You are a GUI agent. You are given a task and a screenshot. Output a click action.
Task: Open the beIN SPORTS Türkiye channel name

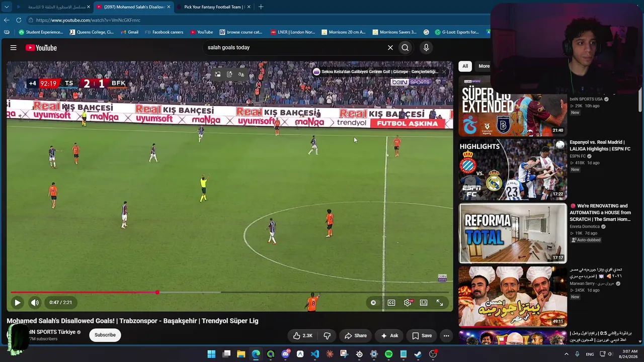(51, 332)
